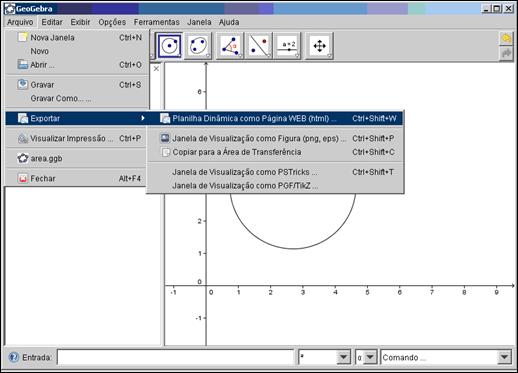Click the input help question mark icon

coord(14,357)
